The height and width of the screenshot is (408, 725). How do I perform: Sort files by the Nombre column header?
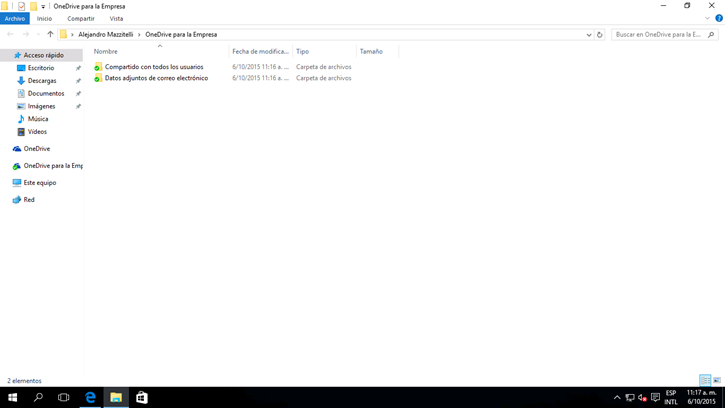click(x=106, y=51)
